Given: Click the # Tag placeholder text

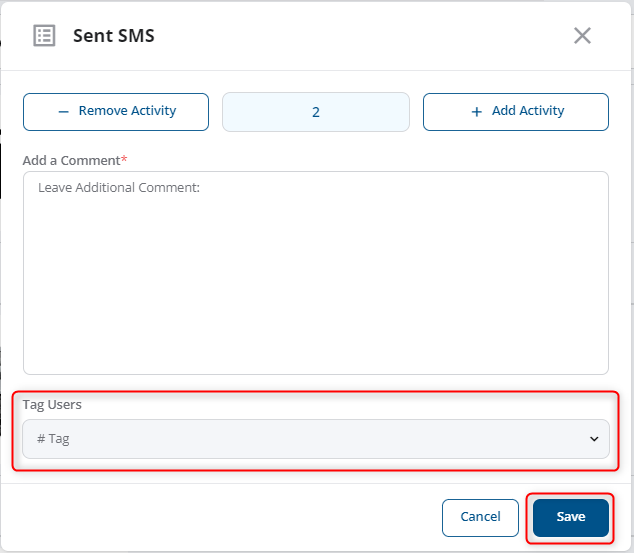Looking at the screenshot, I should [x=53, y=439].
